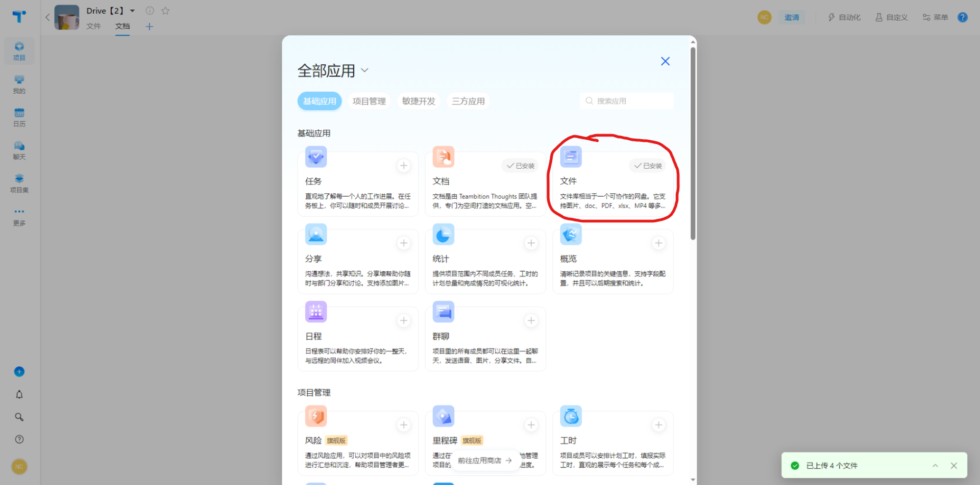Open the 我的 sidebar section
The width and height of the screenshot is (980, 485).
pyautogui.click(x=19, y=84)
